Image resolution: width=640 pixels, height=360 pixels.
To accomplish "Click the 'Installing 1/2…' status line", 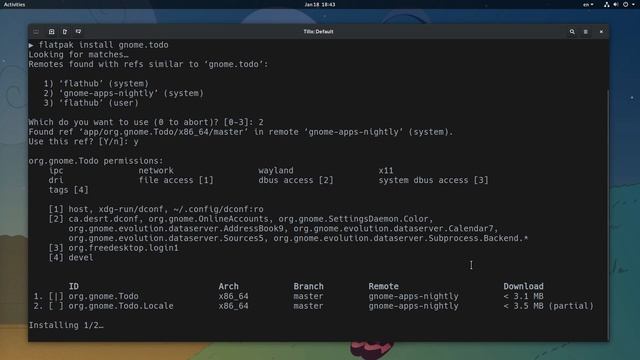I will tap(66, 325).
